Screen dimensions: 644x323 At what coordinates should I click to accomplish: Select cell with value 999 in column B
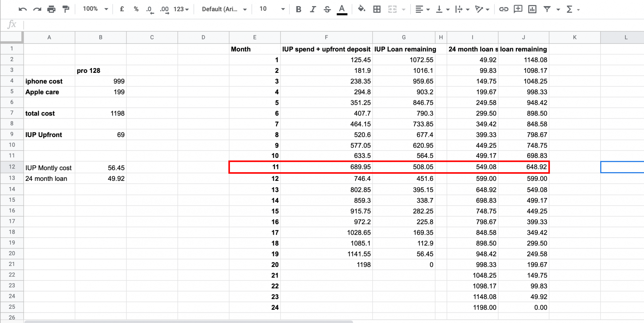pos(101,81)
